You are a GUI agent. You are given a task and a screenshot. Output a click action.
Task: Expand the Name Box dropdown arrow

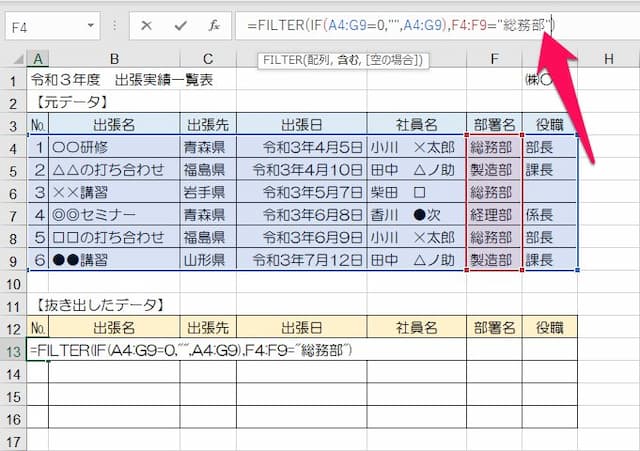(91, 26)
